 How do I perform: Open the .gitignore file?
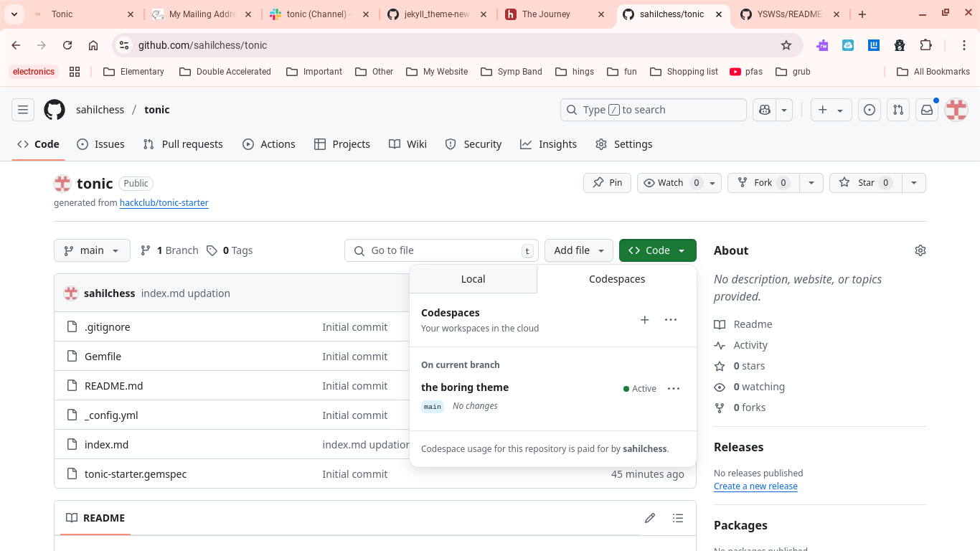tap(108, 327)
